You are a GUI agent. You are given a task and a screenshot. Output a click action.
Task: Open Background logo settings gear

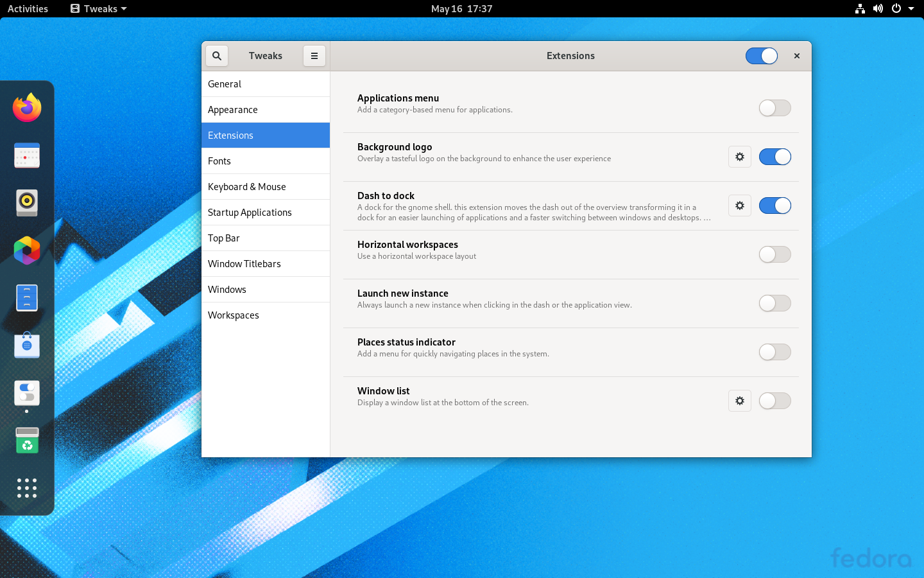(740, 157)
